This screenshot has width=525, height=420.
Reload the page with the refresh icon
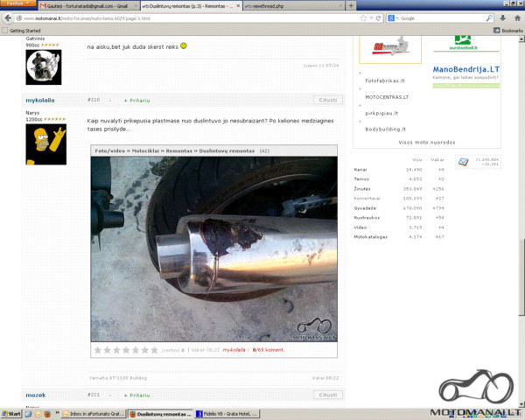point(378,18)
